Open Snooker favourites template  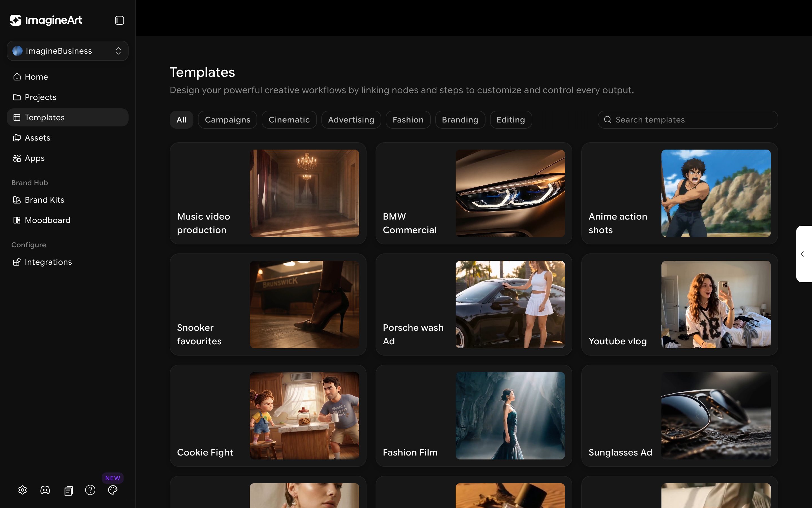[x=268, y=305]
